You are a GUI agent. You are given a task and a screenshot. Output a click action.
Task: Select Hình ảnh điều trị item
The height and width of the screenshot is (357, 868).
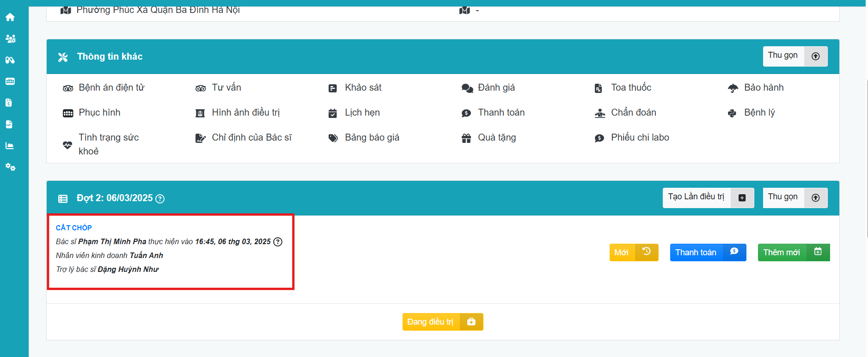click(x=245, y=113)
